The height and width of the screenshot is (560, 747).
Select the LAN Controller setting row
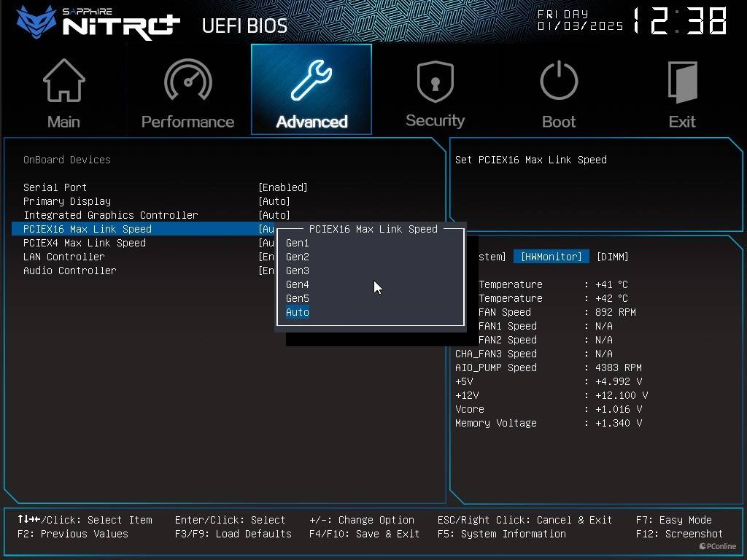pyautogui.click(x=64, y=257)
